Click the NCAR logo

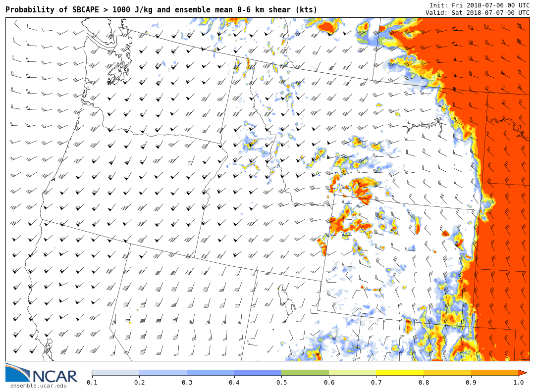coord(41,373)
